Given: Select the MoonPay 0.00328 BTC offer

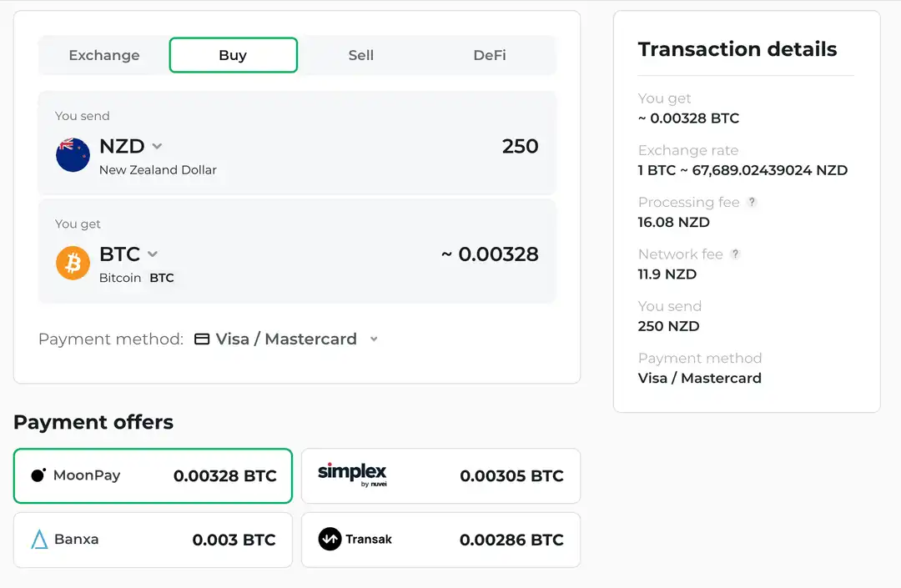Looking at the screenshot, I should [153, 476].
